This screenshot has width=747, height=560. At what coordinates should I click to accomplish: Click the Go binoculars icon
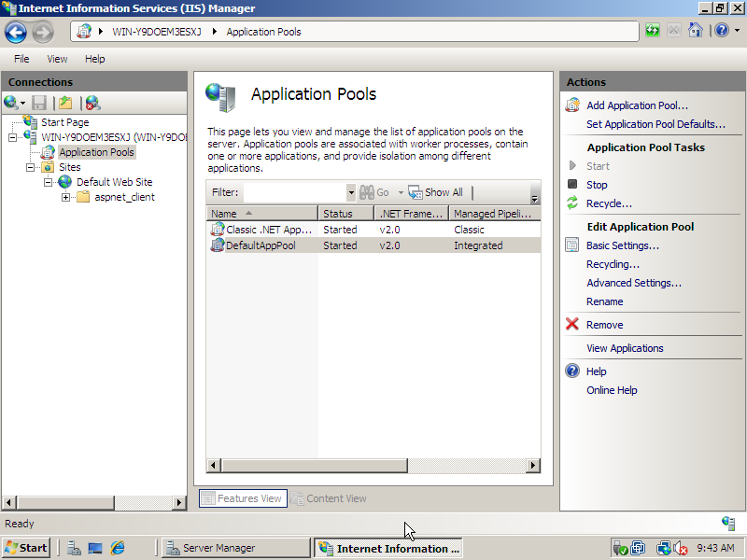coord(366,192)
